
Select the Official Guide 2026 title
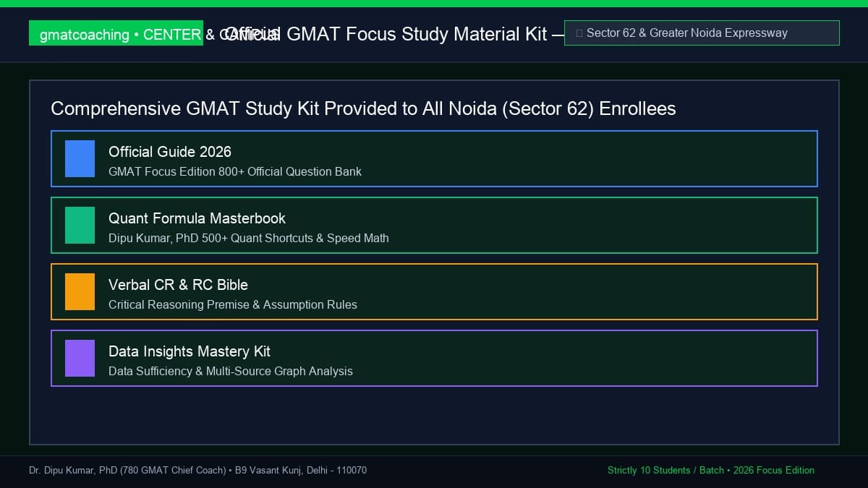click(170, 152)
